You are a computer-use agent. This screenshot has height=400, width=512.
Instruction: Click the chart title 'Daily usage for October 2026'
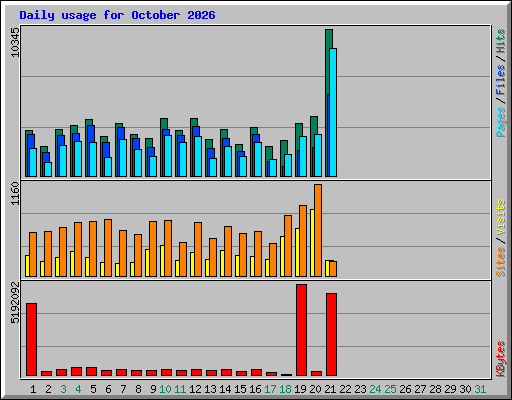[x=117, y=15]
